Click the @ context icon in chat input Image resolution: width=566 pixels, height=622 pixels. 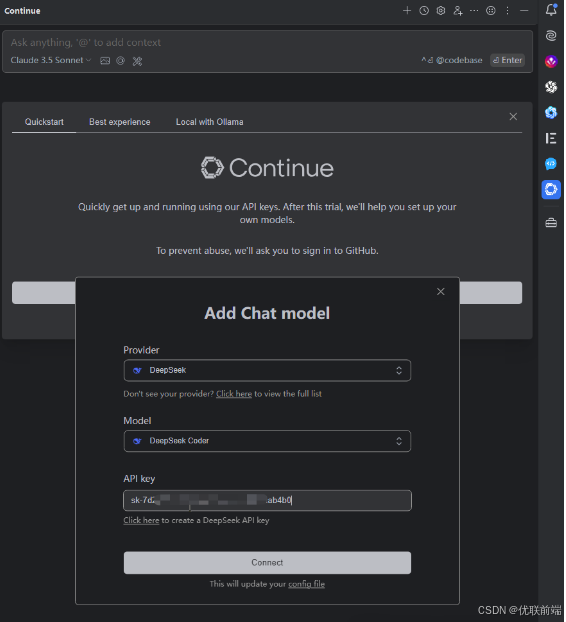[x=121, y=61]
